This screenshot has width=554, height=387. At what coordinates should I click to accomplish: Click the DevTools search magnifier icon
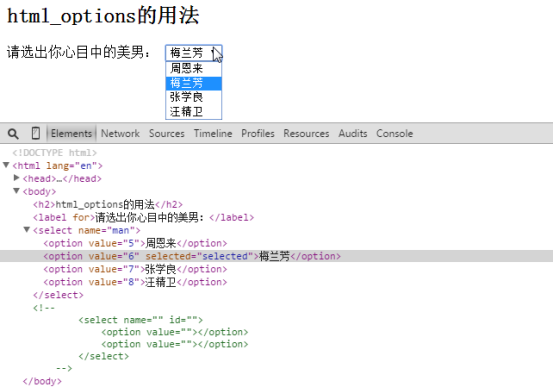[13, 134]
